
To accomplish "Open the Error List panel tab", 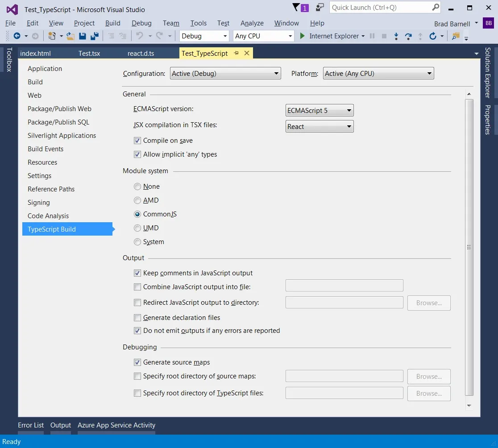I will [31, 425].
